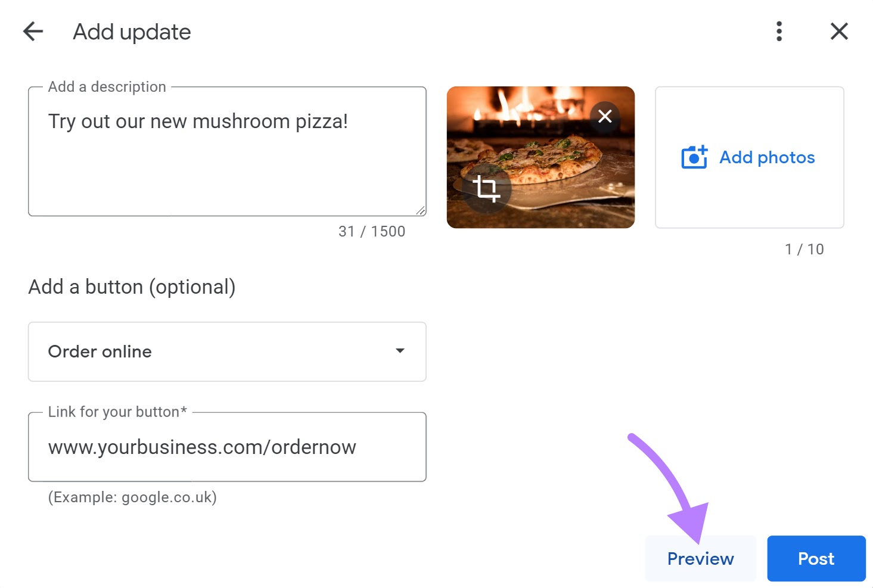Screen dimensions: 873x588
Task: Click the Preview button
Action: pyautogui.click(x=700, y=558)
